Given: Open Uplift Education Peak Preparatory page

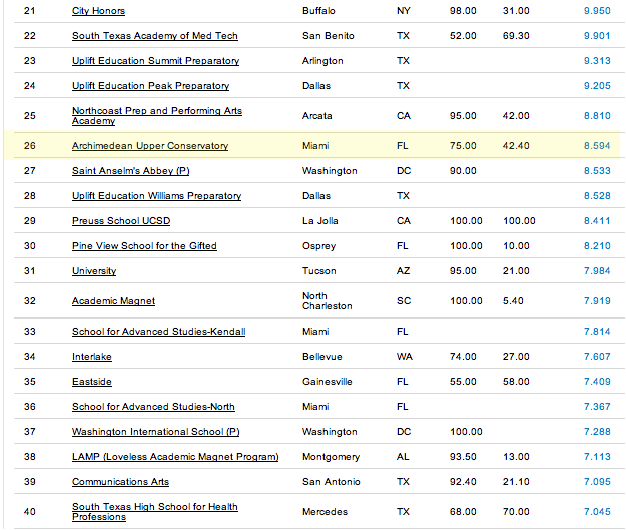Looking at the screenshot, I should tap(151, 86).
